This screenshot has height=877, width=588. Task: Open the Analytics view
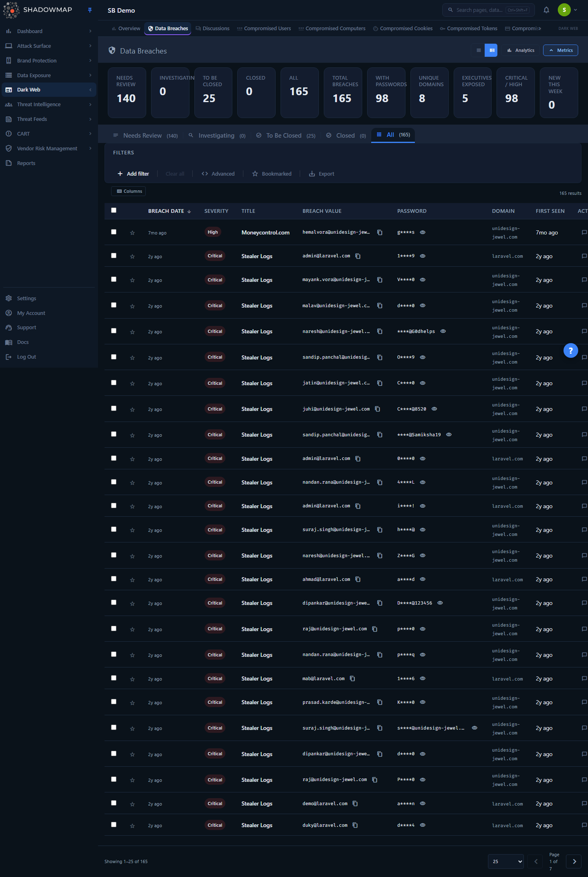point(521,50)
